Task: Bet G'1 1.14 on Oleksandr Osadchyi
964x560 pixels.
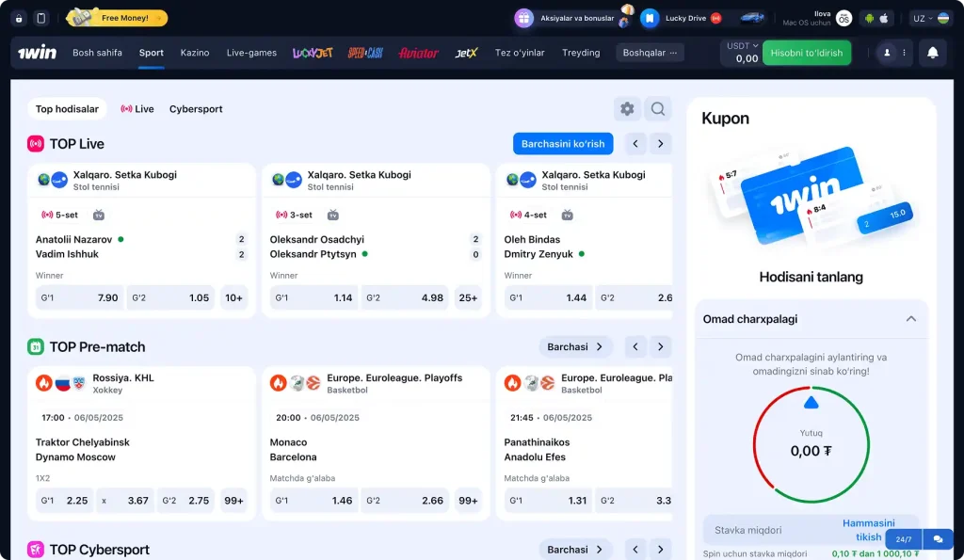Action: (x=313, y=297)
